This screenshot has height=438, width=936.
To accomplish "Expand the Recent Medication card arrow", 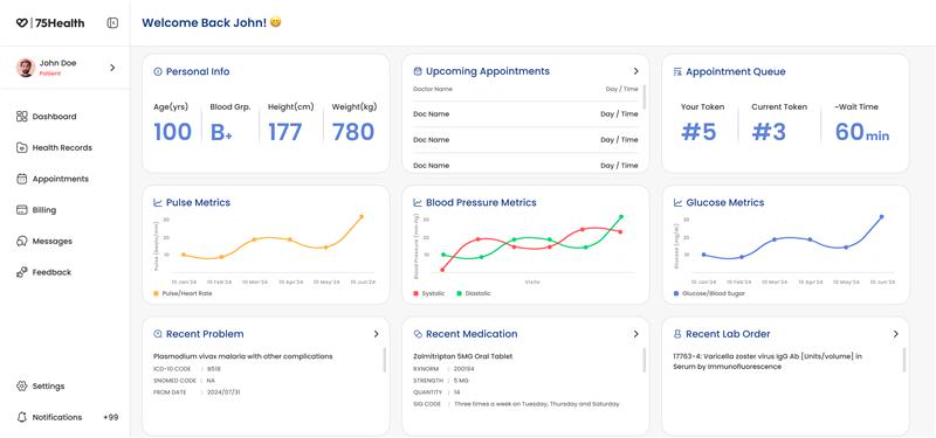I will pos(636,334).
